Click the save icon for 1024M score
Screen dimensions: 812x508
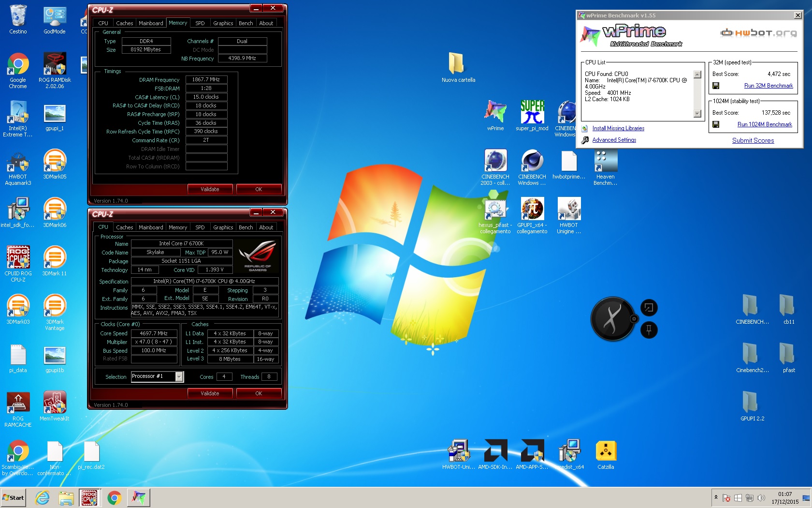(716, 124)
